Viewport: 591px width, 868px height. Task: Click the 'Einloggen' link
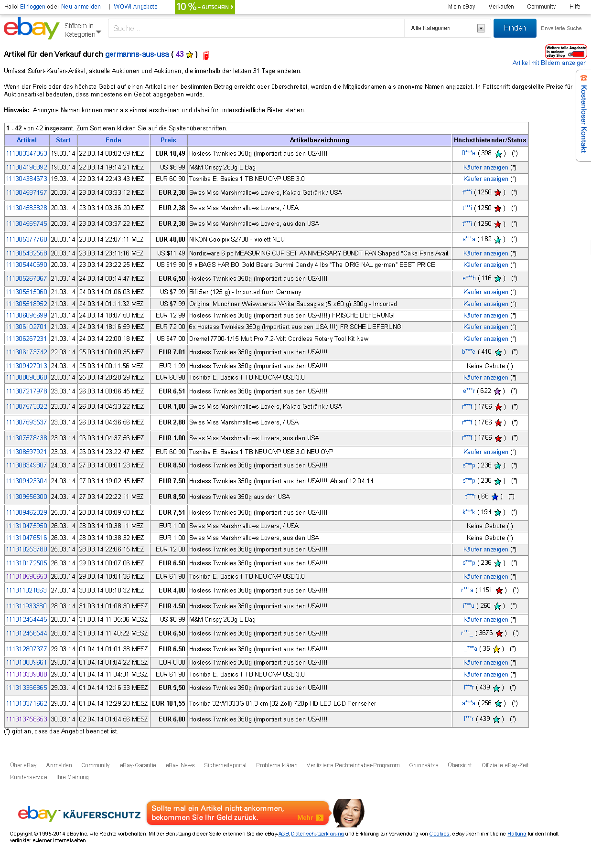pos(32,7)
